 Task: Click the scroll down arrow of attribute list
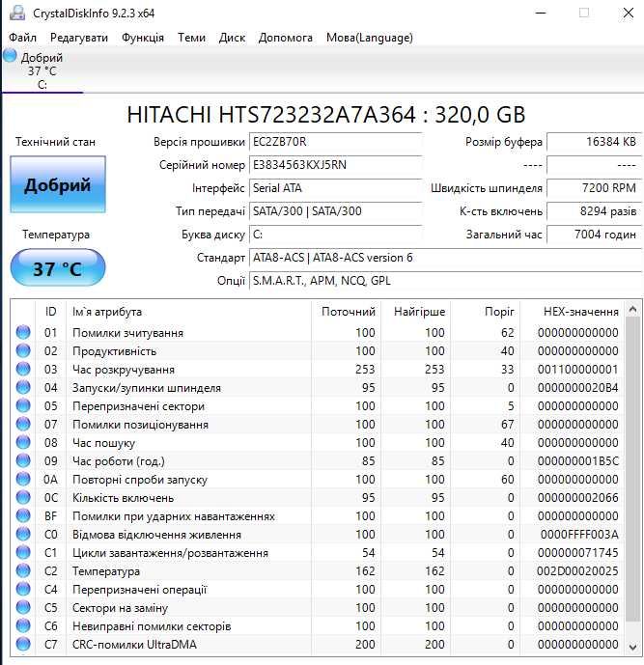coord(632,648)
